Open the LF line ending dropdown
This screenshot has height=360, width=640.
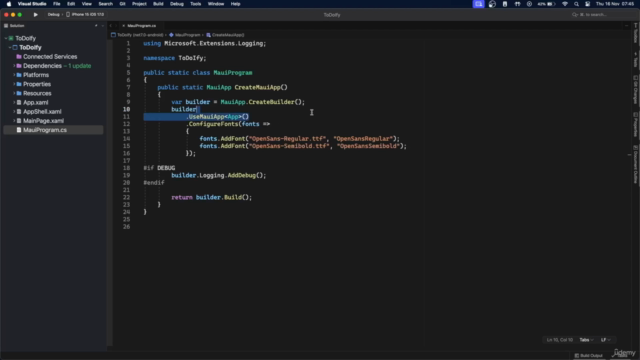click(605, 340)
